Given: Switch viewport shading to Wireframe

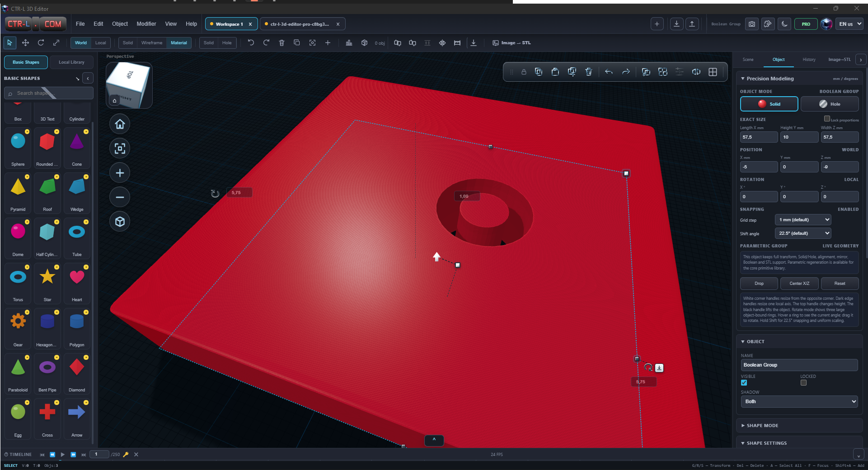Looking at the screenshot, I should (152, 43).
